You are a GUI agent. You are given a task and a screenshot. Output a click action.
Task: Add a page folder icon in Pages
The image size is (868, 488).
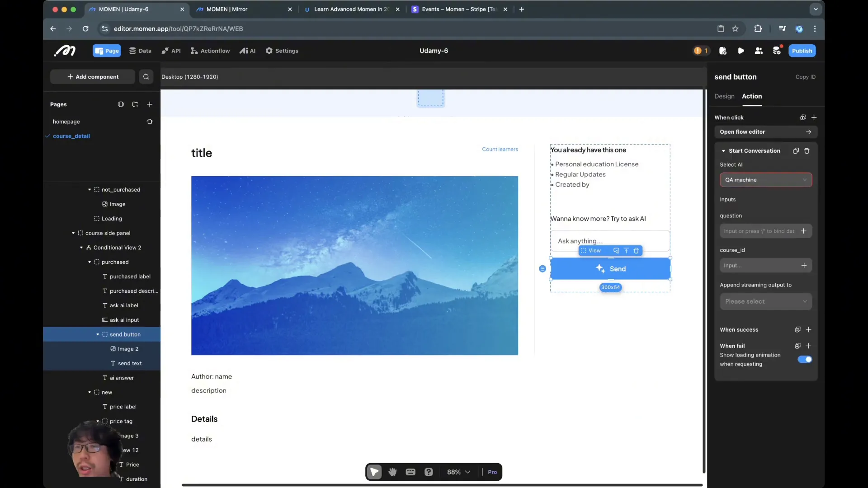tap(135, 104)
